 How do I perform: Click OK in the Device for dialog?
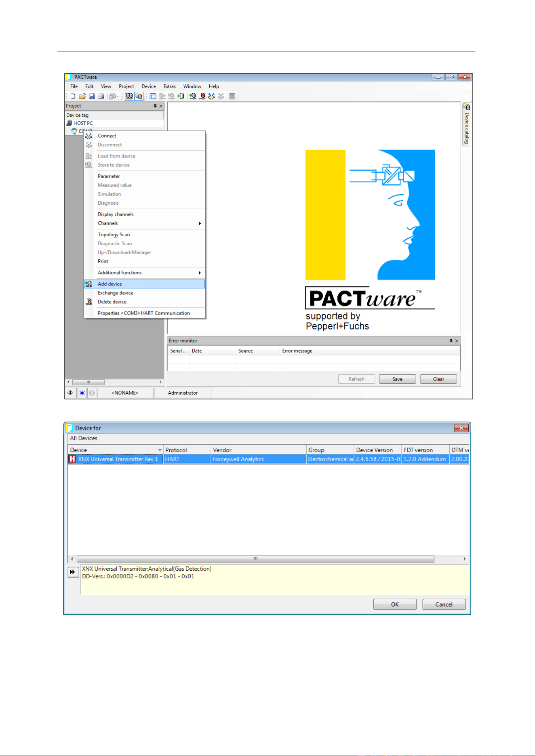[395, 605]
